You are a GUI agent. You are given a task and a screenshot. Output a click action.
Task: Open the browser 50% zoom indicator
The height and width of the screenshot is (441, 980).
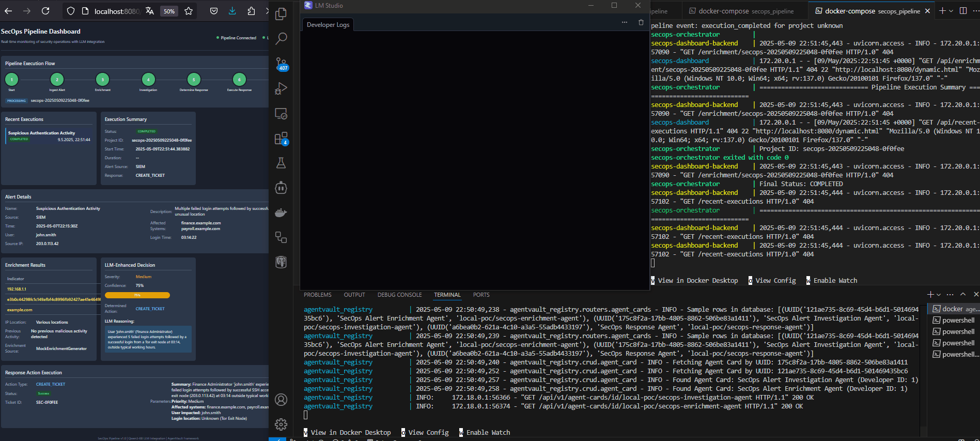(x=169, y=11)
